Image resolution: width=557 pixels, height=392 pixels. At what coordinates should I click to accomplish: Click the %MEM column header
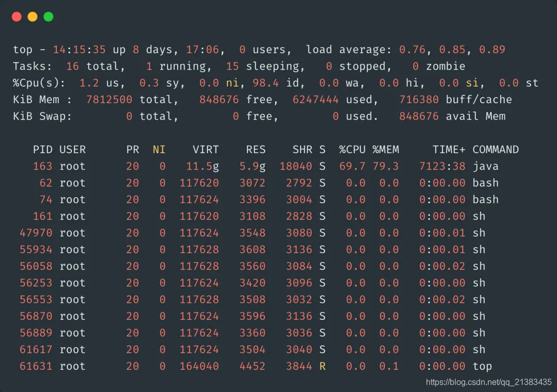coord(386,150)
